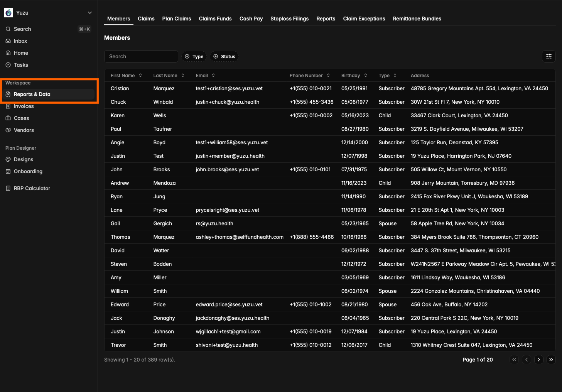Click Paul Taufner's birthday 08/27/1980
The height and width of the screenshot is (392, 562).
(x=355, y=129)
